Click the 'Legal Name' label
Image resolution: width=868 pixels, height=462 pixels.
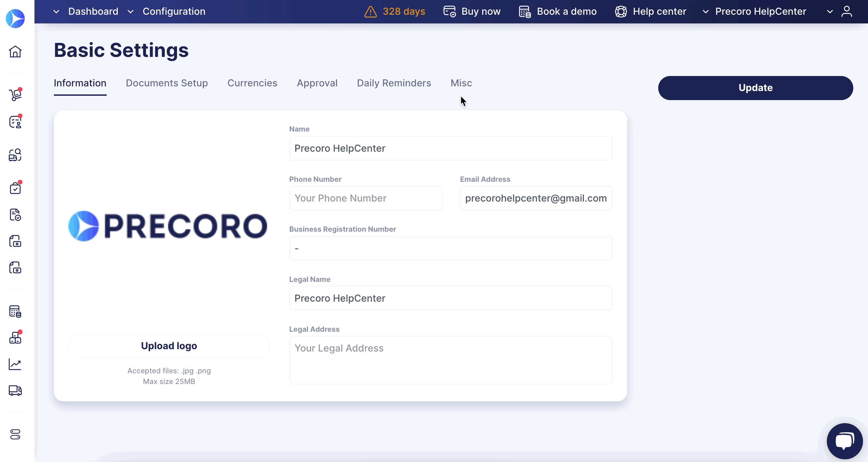coord(310,280)
